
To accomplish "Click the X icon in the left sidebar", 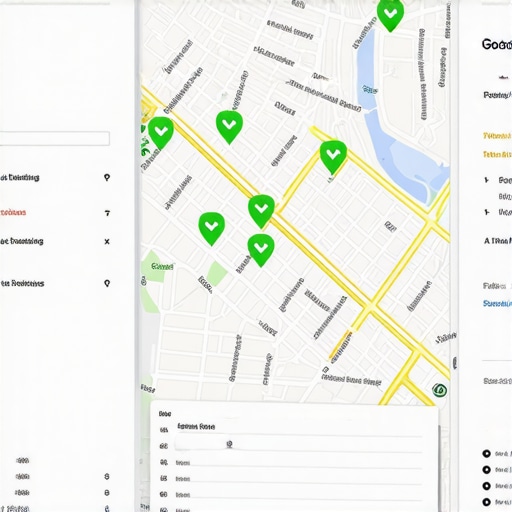I will 107,241.
